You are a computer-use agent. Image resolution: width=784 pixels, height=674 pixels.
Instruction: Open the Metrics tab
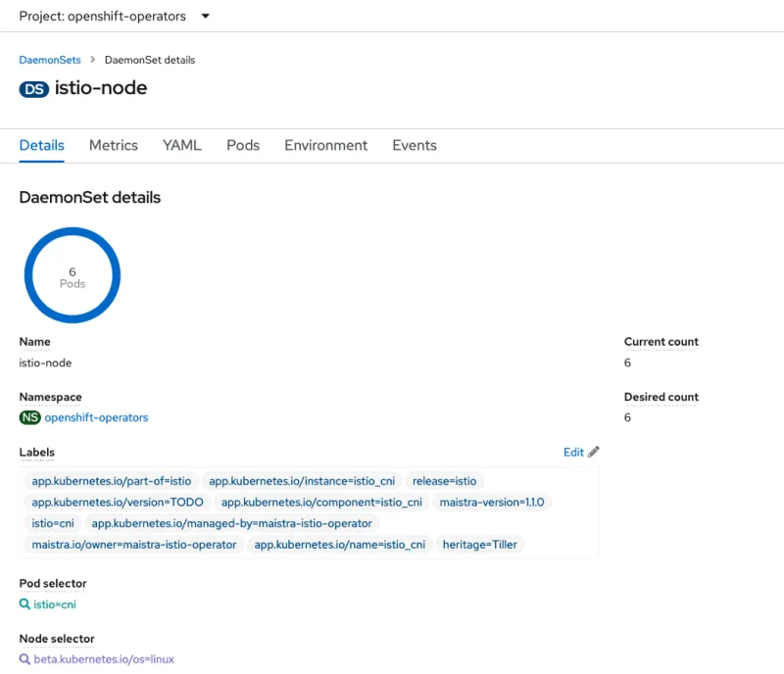click(x=113, y=145)
